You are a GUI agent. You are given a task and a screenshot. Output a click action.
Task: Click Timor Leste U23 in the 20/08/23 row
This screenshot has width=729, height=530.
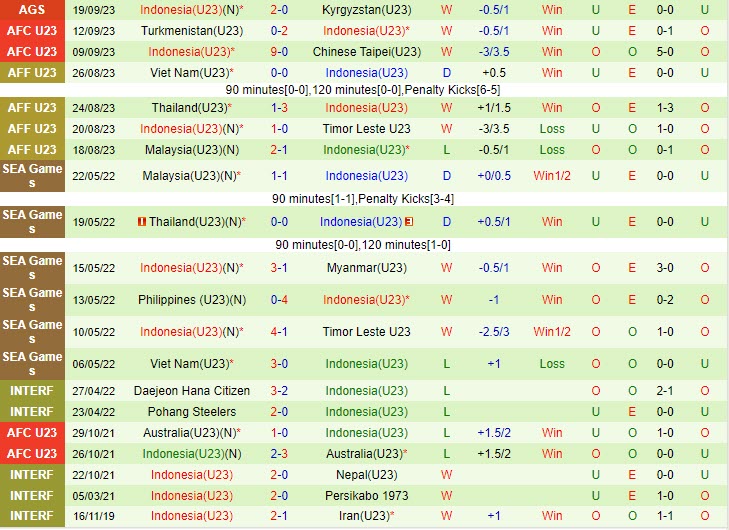366,129
